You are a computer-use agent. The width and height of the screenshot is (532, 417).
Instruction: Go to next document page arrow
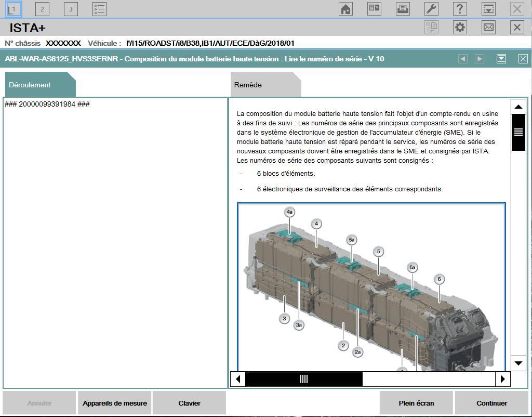coord(480,59)
